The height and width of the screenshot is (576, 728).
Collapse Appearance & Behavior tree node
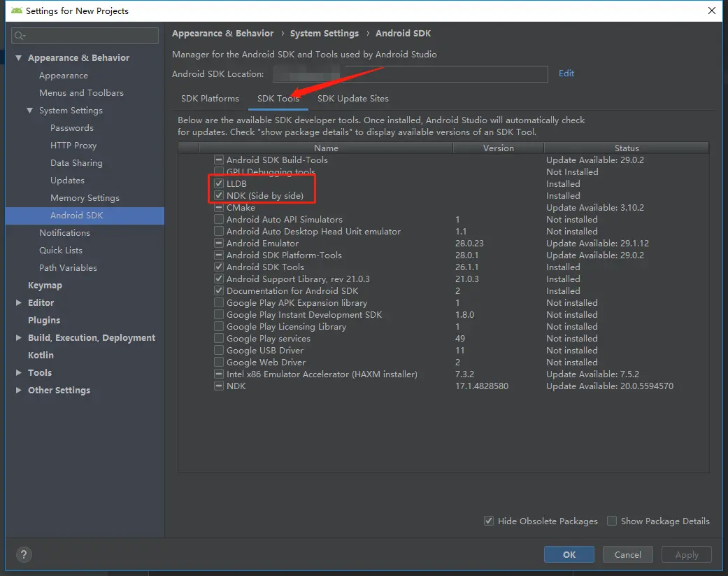point(19,58)
